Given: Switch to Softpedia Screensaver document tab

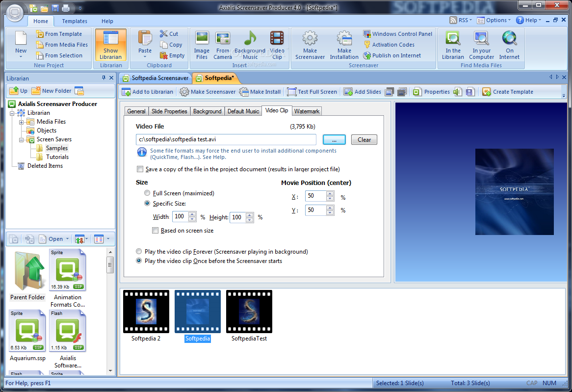Looking at the screenshot, I should point(156,78).
